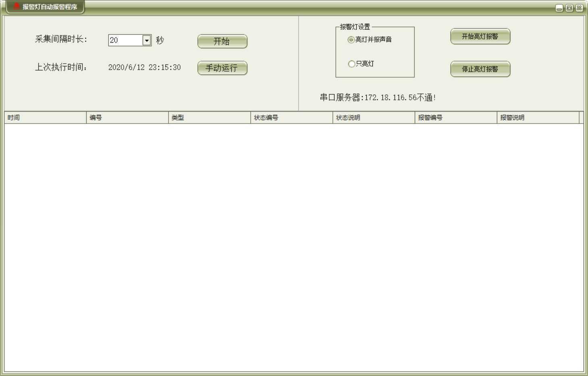The image size is (588, 376).
Task: Click the 类型 column header
Action: coord(210,118)
